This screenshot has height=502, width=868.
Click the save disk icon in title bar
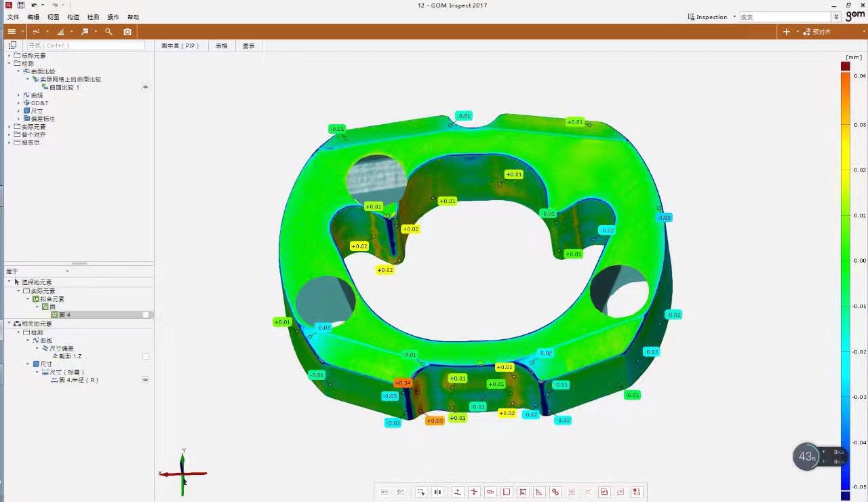coord(21,5)
